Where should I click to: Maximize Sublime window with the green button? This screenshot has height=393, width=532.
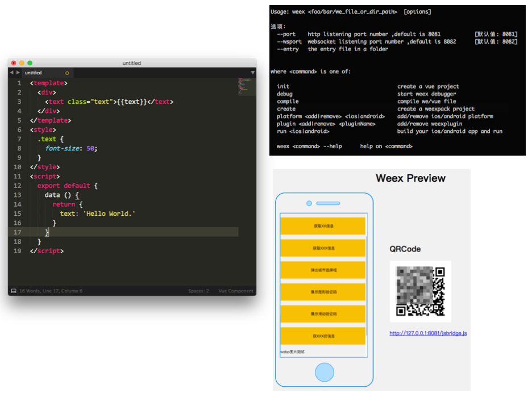pyautogui.click(x=30, y=62)
